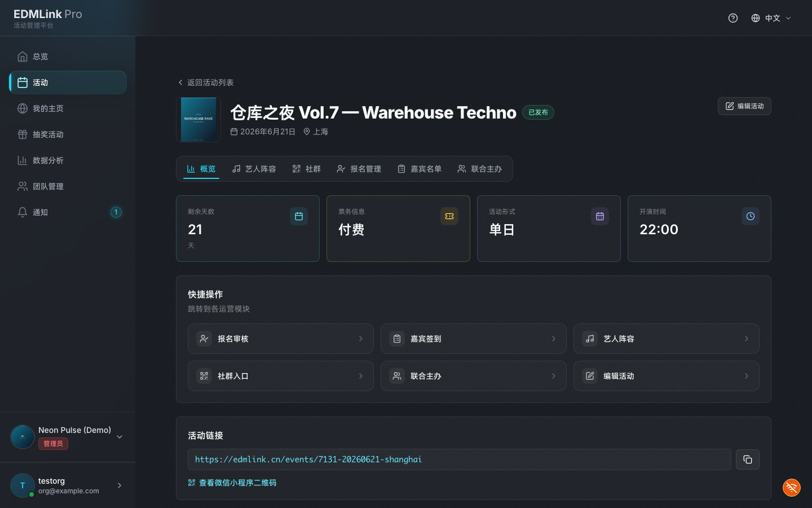
Task: Click the person-check icon in 报名审核 card
Action: click(x=204, y=339)
